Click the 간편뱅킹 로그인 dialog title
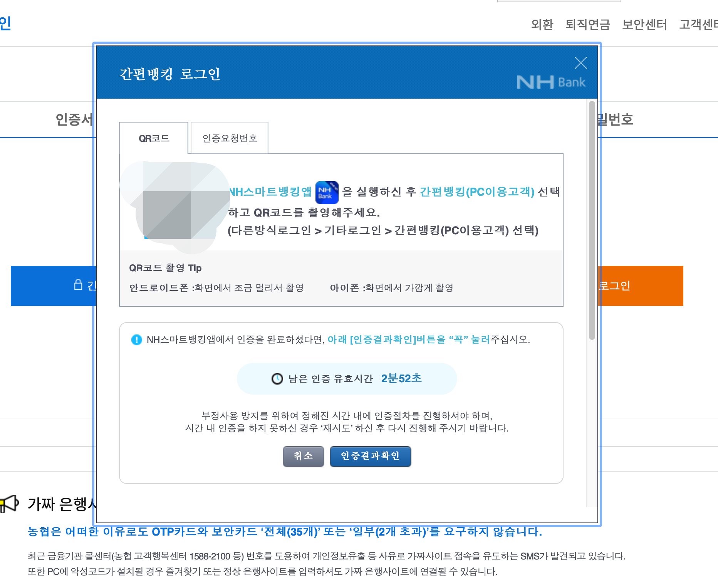The image size is (718, 588). (x=169, y=74)
